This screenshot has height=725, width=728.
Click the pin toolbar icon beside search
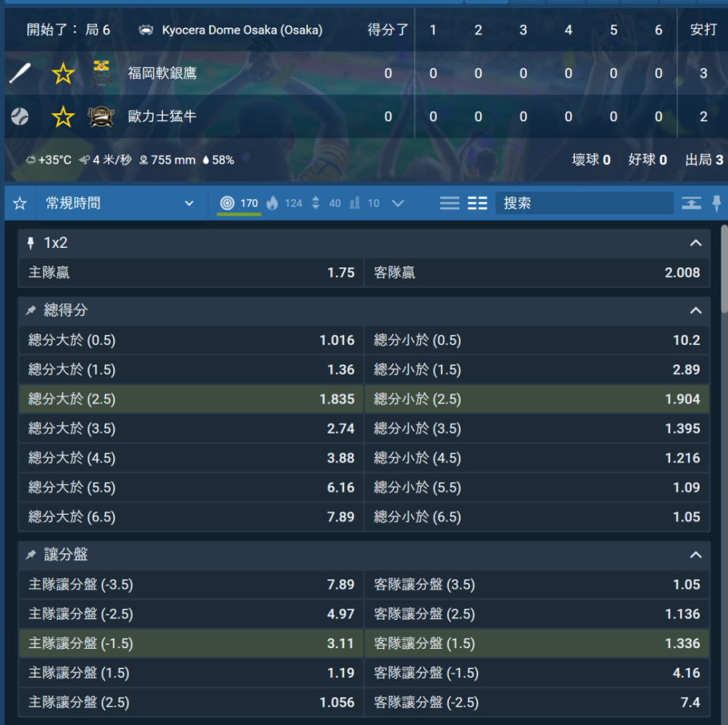[716, 203]
